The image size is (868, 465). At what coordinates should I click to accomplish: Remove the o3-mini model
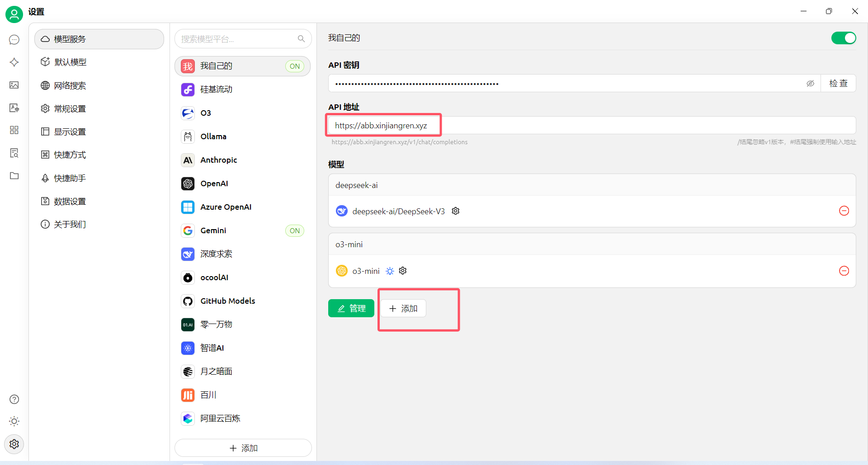tap(844, 271)
